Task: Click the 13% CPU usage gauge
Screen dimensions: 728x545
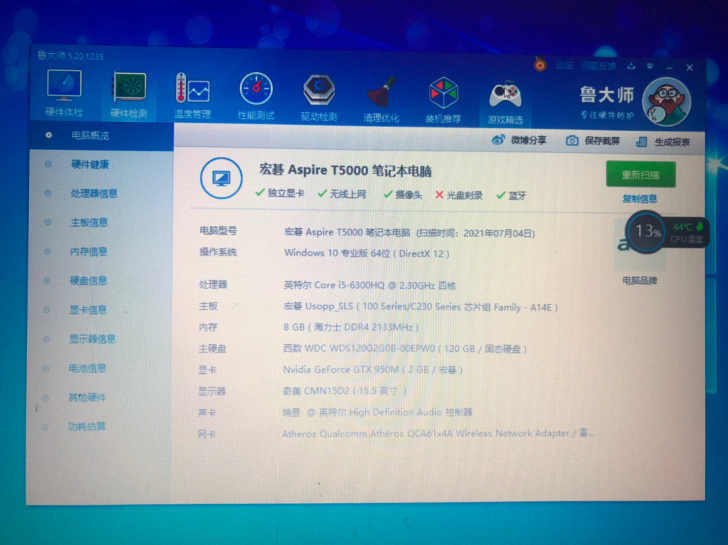Action: click(x=646, y=231)
